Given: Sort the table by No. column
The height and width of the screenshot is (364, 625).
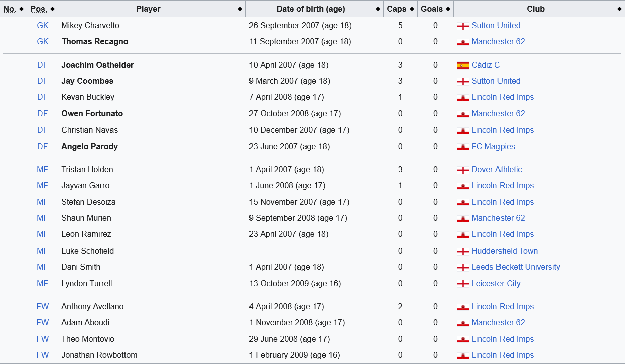Looking at the screenshot, I should tap(13, 9).
